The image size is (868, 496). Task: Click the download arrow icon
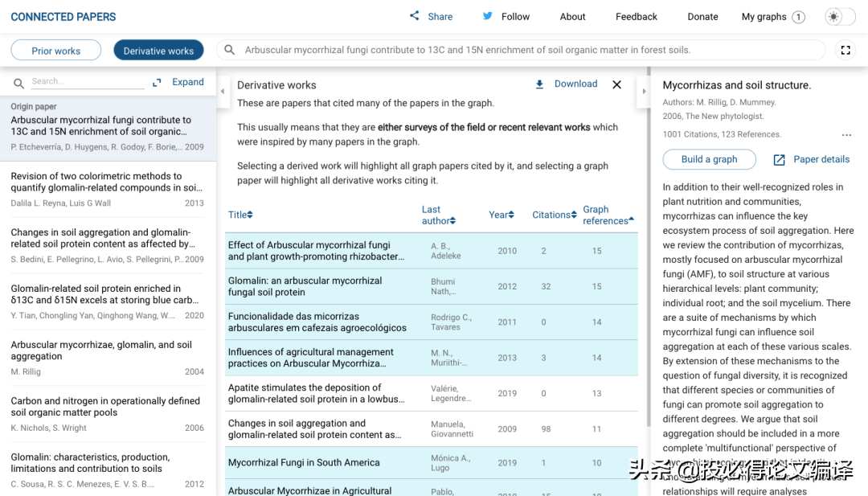coord(539,84)
